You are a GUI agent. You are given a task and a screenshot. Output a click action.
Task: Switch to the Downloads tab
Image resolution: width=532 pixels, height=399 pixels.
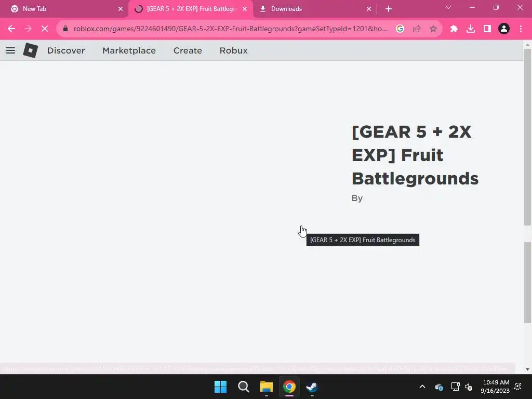point(314,9)
